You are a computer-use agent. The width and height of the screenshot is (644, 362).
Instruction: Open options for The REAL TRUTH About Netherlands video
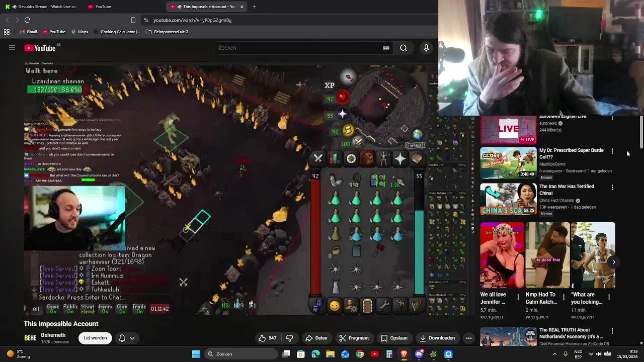pyautogui.click(x=612, y=331)
